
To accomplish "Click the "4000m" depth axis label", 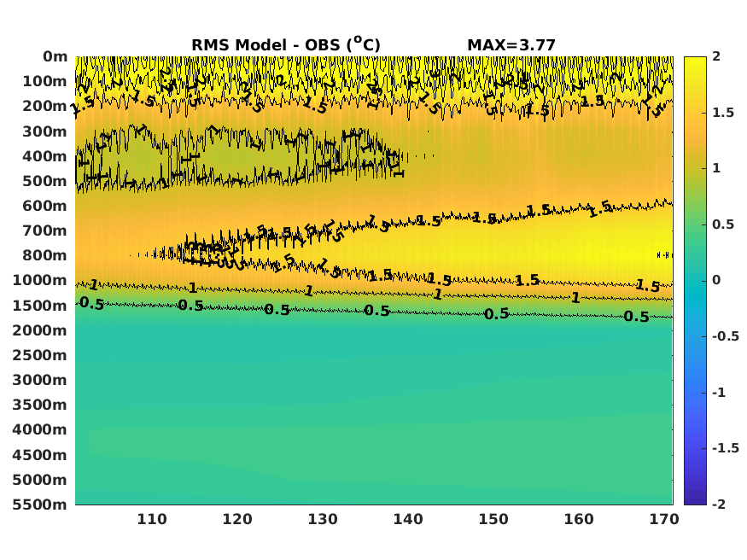I will click(40, 429).
